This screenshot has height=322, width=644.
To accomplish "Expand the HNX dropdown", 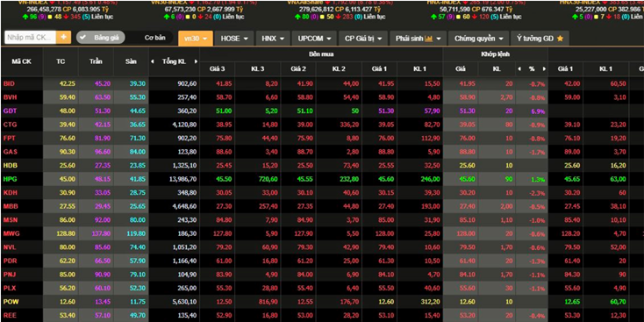I will click(273, 39).
